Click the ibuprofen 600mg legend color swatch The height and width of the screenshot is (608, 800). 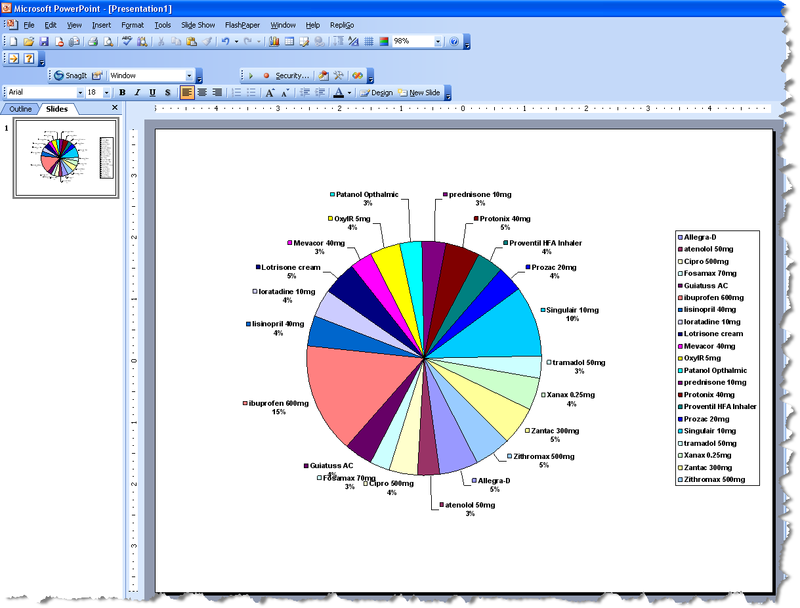[x=681, y=298]
